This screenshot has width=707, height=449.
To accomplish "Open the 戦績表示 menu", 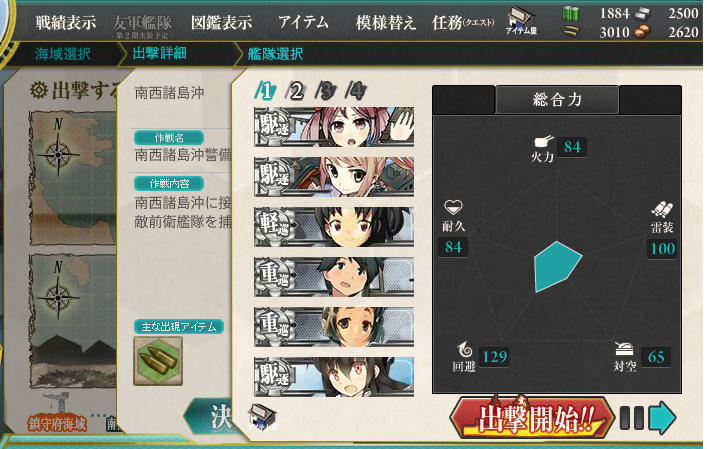I will tap(66, 22).
